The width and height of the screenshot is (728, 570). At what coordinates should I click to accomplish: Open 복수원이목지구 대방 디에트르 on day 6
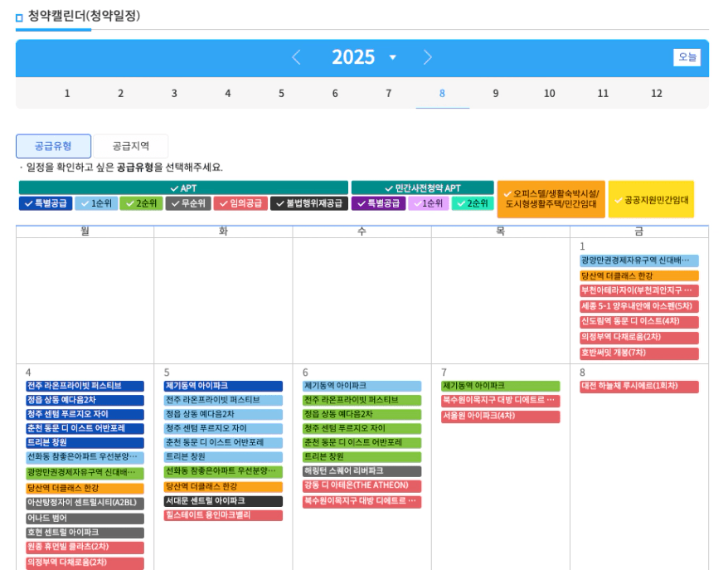[362, 502]
